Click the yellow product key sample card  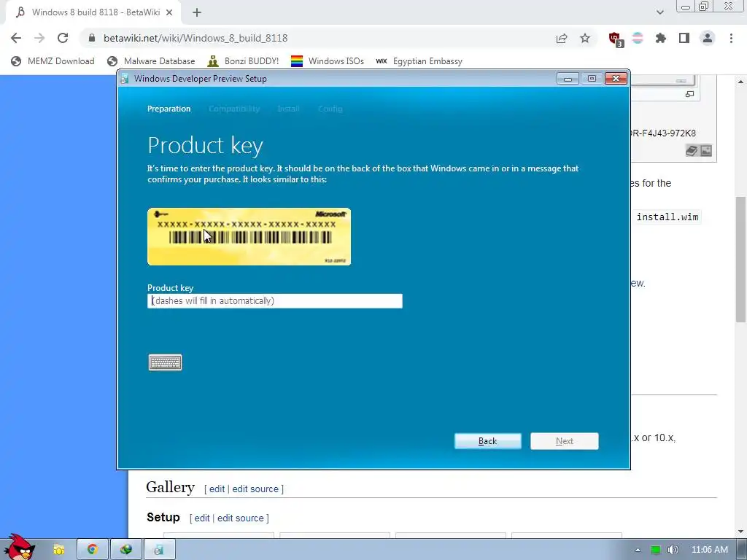tap(249, 237)
